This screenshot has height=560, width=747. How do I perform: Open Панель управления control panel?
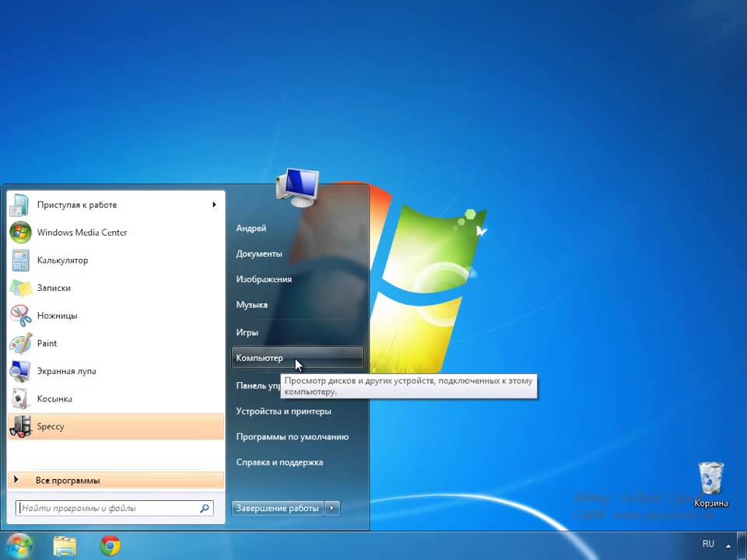tap(258, 386)
